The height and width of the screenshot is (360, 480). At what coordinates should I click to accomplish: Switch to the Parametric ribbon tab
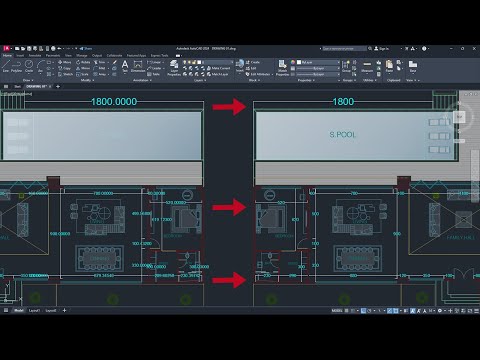[x=53, y=55]
